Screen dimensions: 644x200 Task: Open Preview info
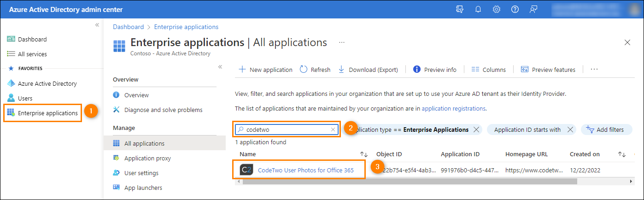435,70
